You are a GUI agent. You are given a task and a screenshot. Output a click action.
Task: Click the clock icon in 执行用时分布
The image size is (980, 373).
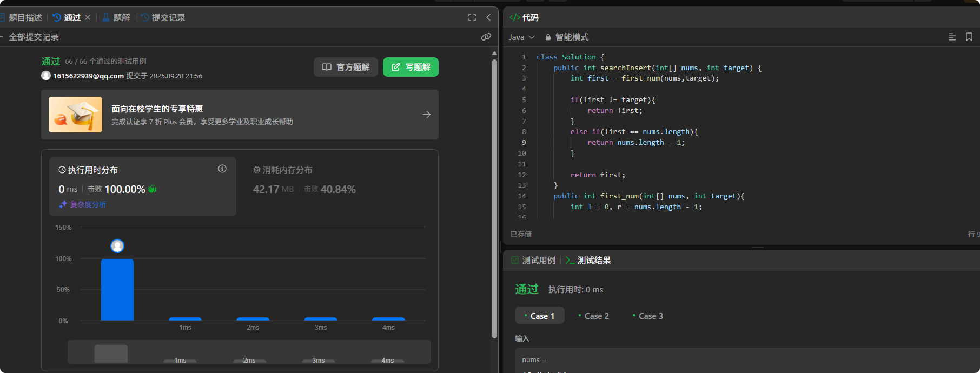pos(62,170)
